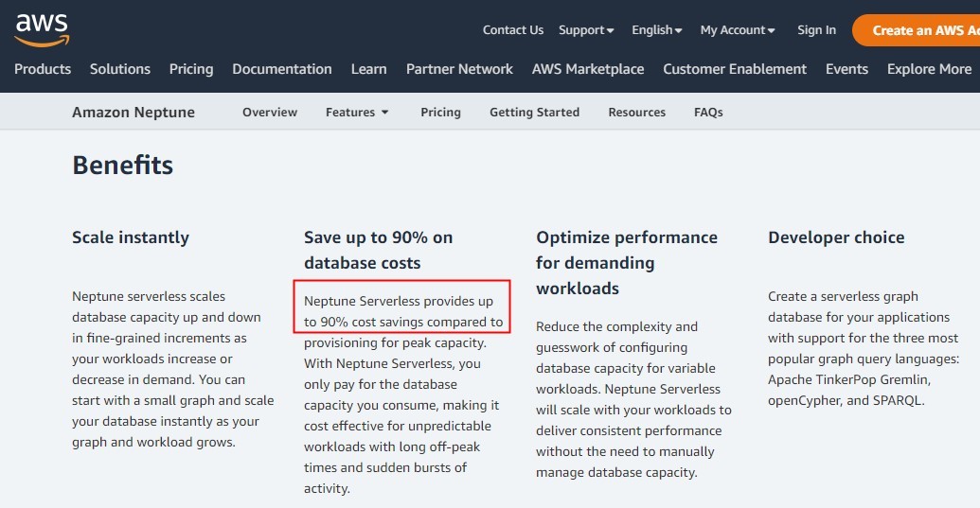The height and width of the screenshot is (508, 980).
Task: Open the My Account dropdown
Action: click(738, 30)
